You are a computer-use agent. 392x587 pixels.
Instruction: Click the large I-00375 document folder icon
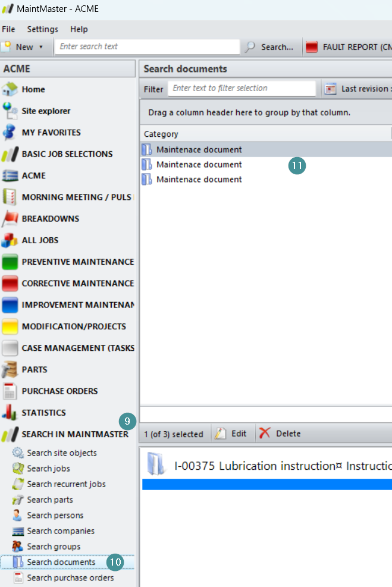tap(155, 463)
